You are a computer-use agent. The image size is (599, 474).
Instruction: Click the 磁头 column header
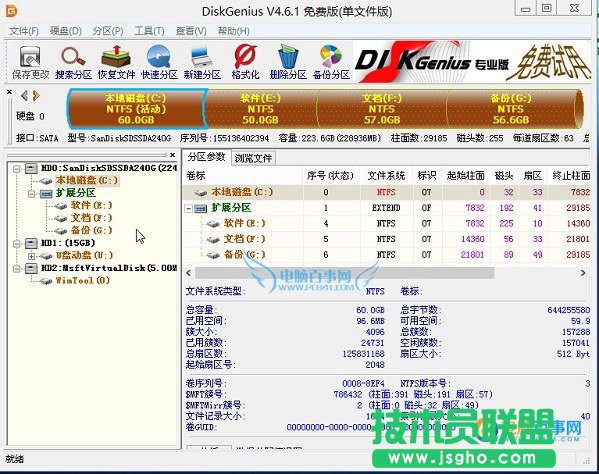click(x=504, y=176)
